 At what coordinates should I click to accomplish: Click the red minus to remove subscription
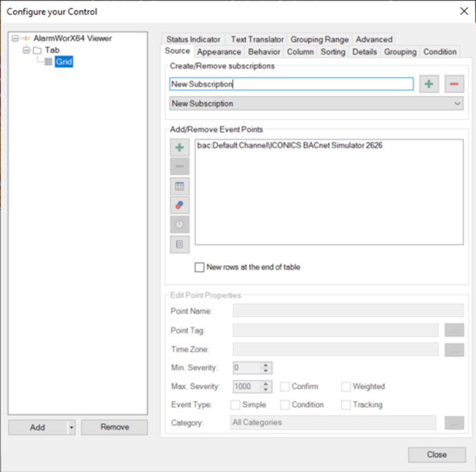(454, 84)
